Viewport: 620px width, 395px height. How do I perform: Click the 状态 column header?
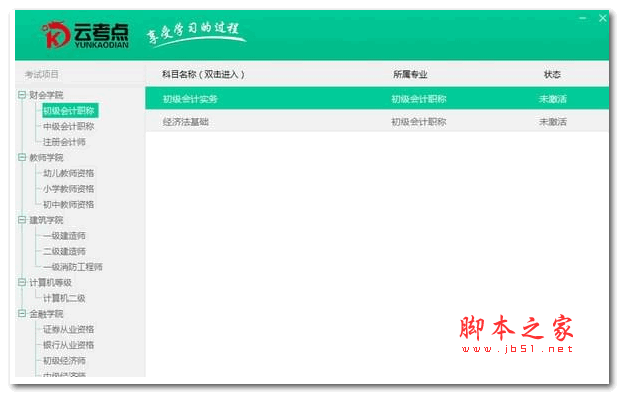point(552,74)
